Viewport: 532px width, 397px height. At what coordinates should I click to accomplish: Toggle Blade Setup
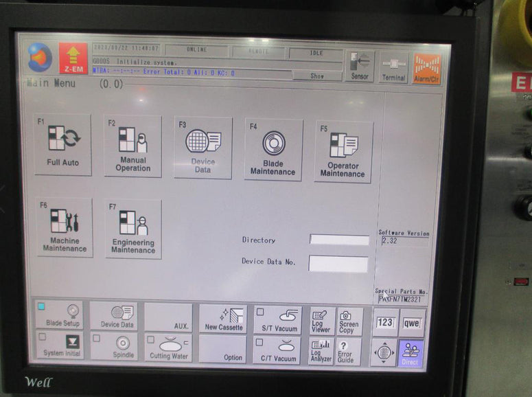tap(59, 315)
